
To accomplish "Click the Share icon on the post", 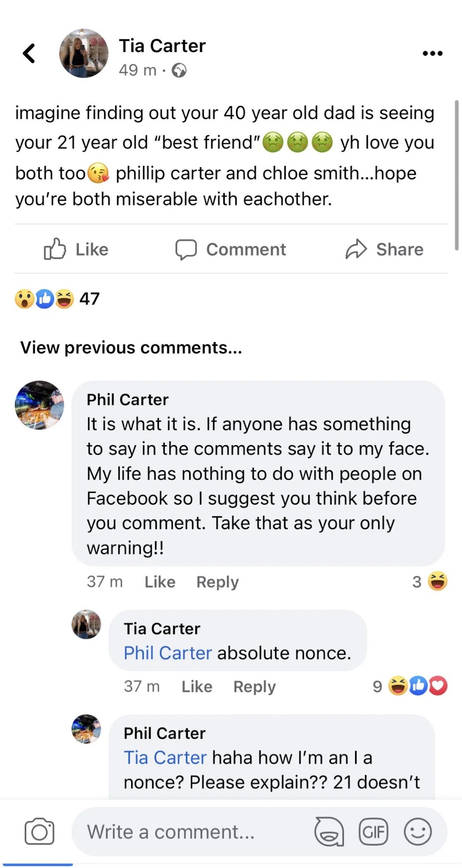I will (357, 249).
